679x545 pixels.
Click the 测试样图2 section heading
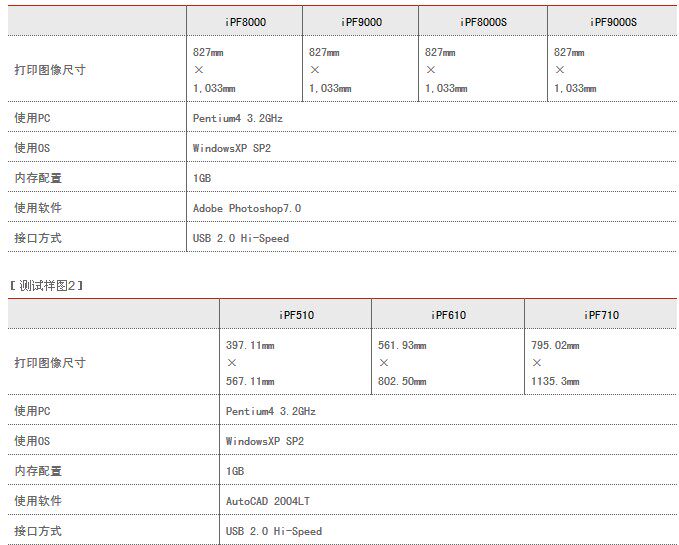(46, 285)
